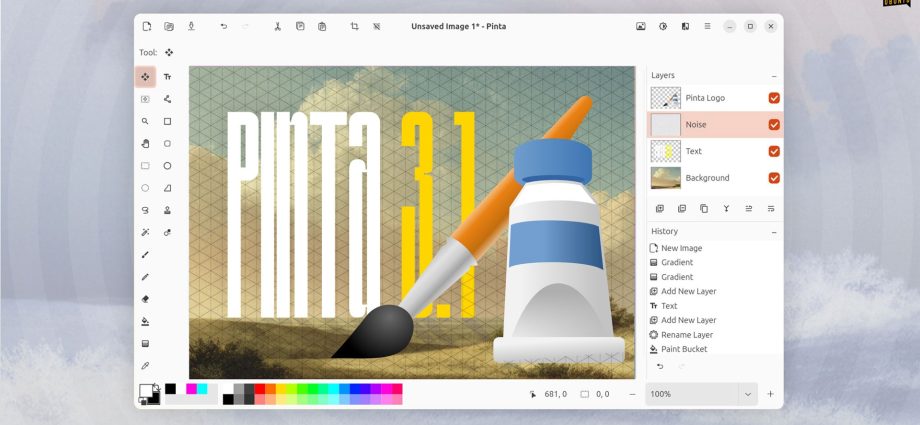This screenshot has height=425, width=920.
Task: Click the Save icon in the top toolbar
Action: (x=191, y=26)
